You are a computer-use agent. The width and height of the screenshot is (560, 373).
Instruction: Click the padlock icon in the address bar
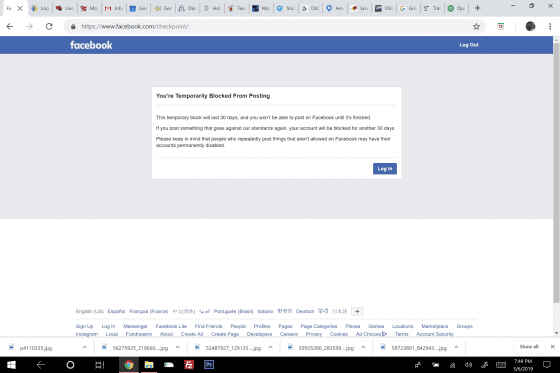[73, 26]
